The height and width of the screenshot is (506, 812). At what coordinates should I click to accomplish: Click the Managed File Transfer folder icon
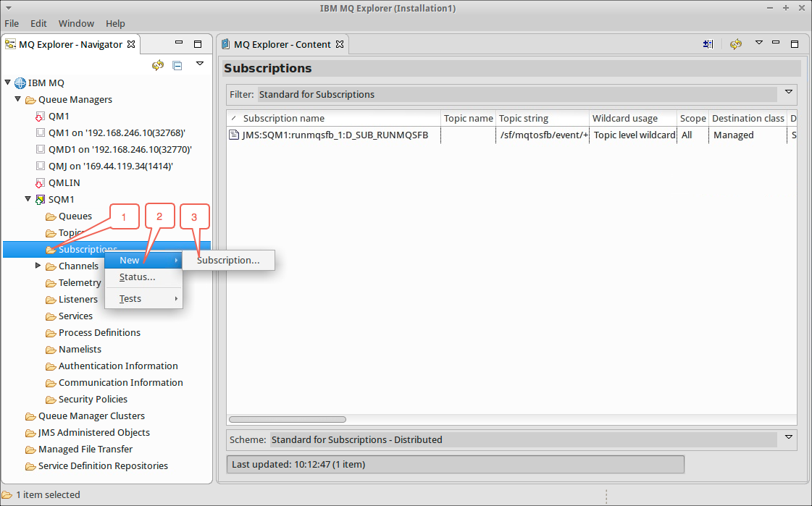tap(30, 450)
